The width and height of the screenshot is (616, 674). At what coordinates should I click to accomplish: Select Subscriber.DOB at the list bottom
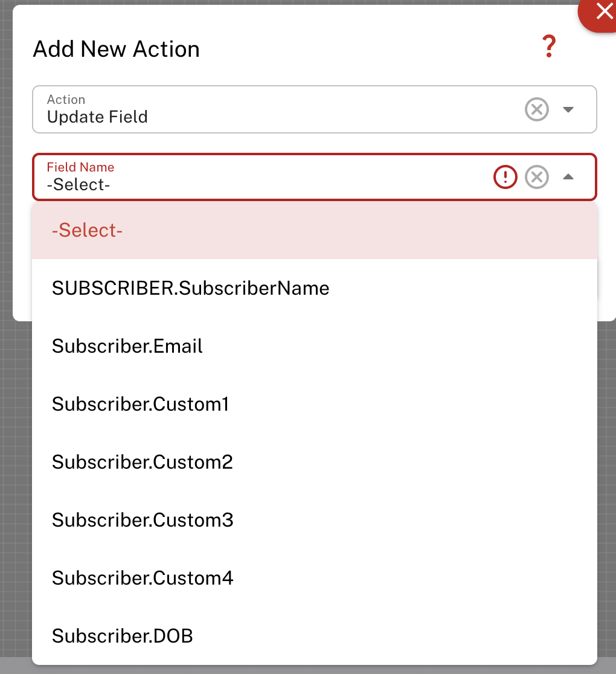click(x=122, y=636)
